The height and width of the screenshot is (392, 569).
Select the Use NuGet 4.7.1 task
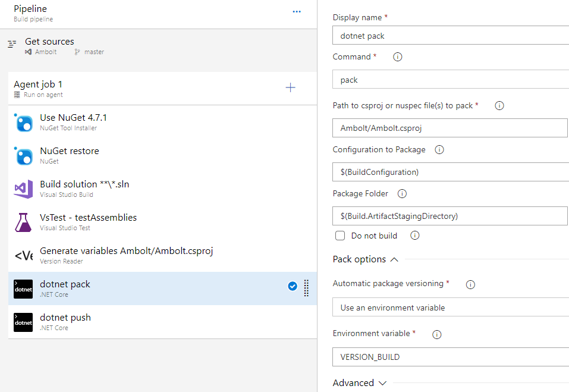(162, 123)
